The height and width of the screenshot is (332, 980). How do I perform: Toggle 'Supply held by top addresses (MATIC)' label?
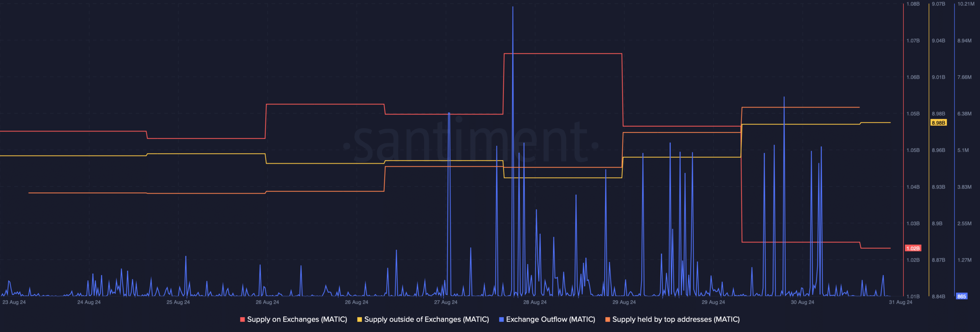click(676, 319)
